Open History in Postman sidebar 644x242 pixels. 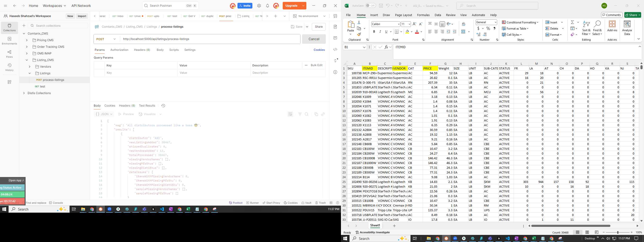tap(9, 67)
